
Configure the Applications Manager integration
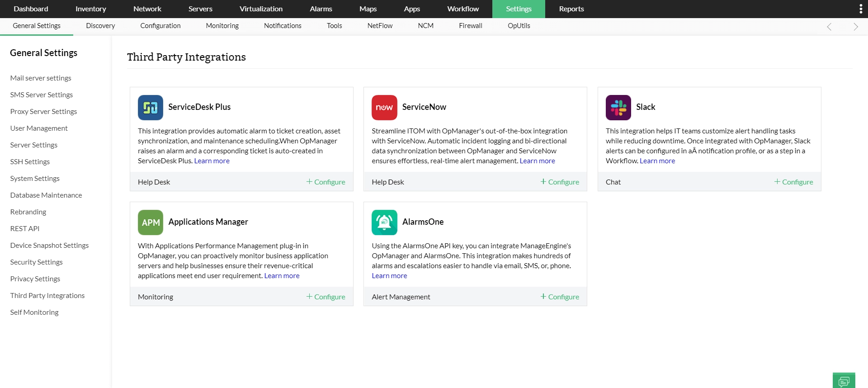tap(325, 297)
